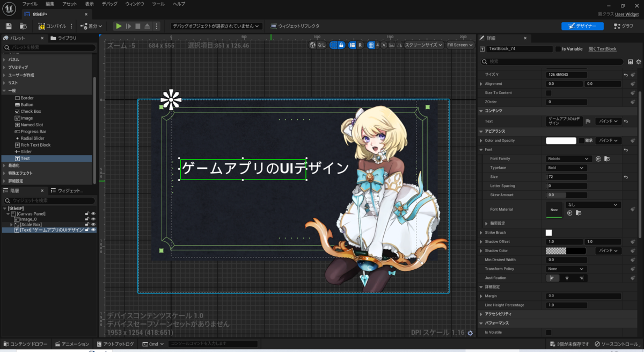The width and height of the screenshot is (644, 352).
Task: Click the Save floppy disk icon
Action: tap(9, 26)
